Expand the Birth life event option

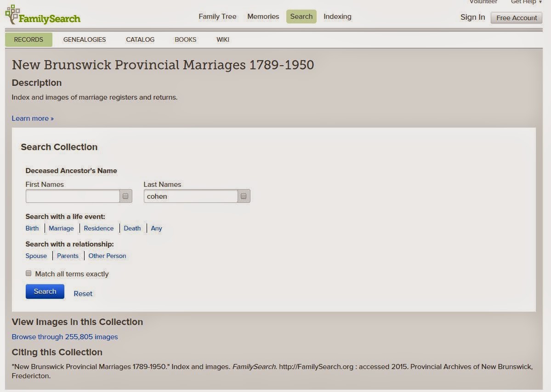[32, 228]
